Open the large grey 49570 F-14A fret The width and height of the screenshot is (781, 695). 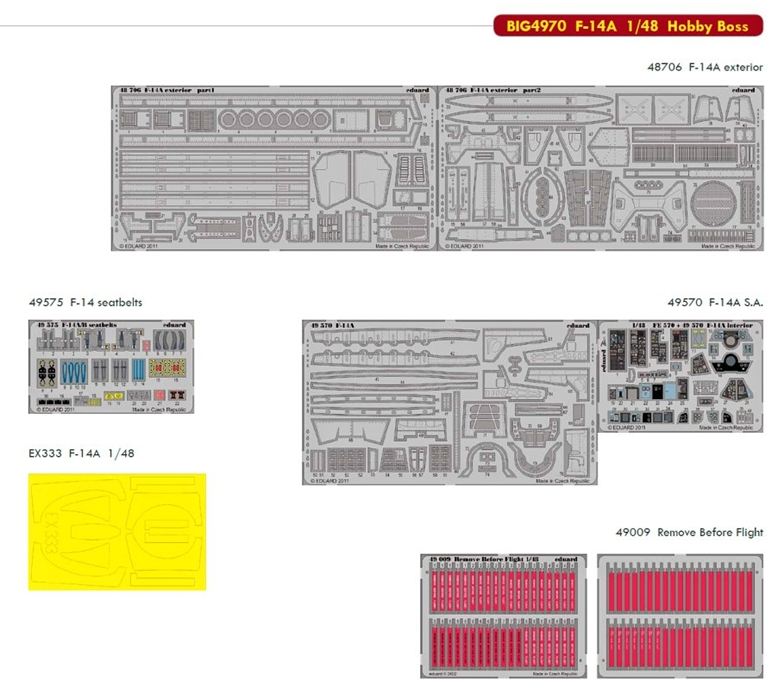(x=449, y=403)
